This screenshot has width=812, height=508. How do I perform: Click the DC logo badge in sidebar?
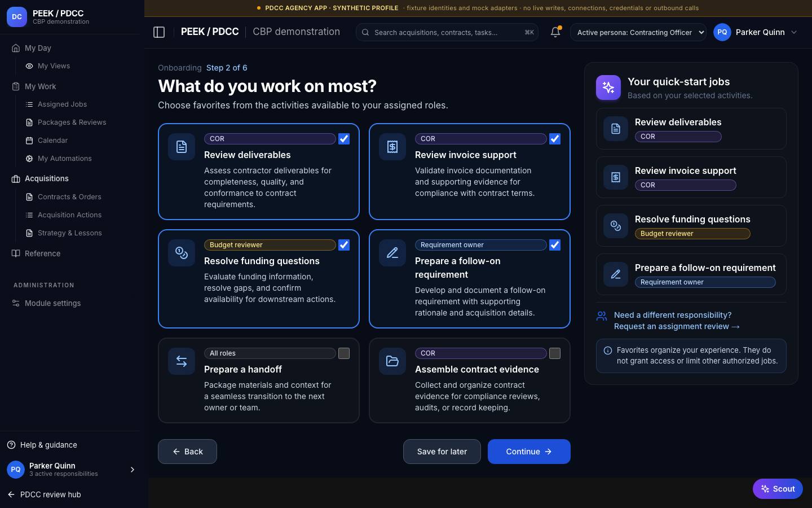pyautogui.click(x=17, y=17)
